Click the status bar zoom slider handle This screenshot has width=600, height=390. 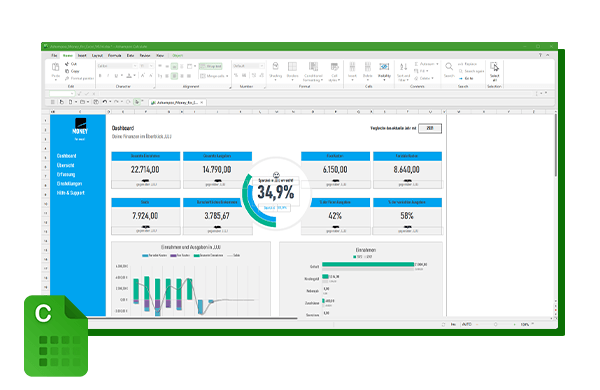496,325
